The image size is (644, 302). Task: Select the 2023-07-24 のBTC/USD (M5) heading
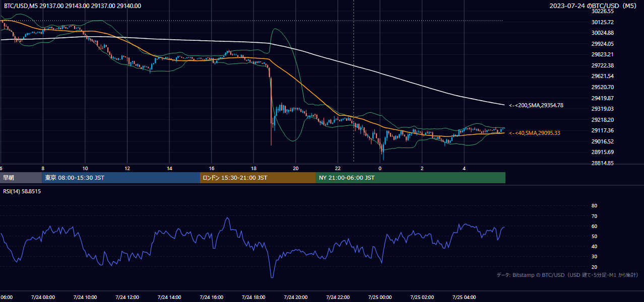click(593, 6)
